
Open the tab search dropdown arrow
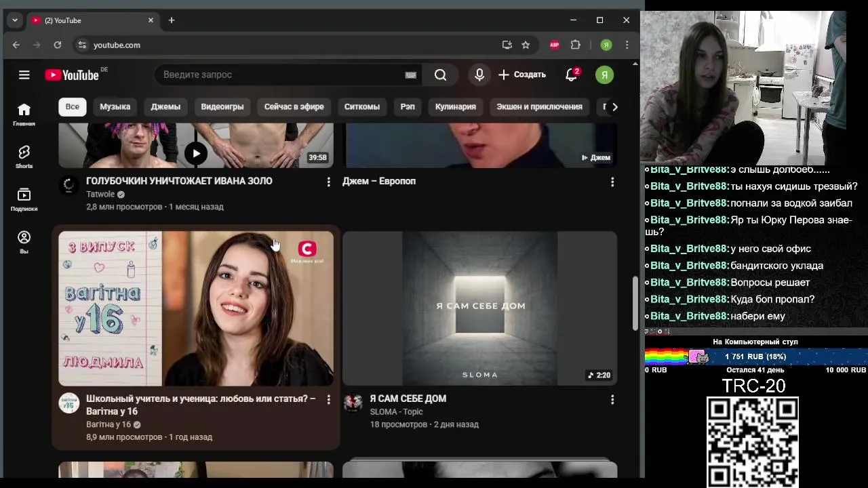coord(14,20)
